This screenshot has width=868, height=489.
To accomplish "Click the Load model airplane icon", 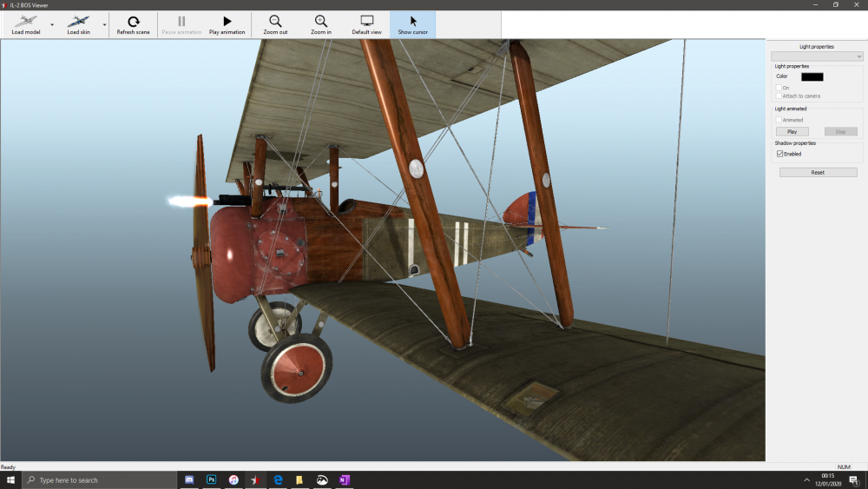I will pyautogui.click(x=26, y=22).
